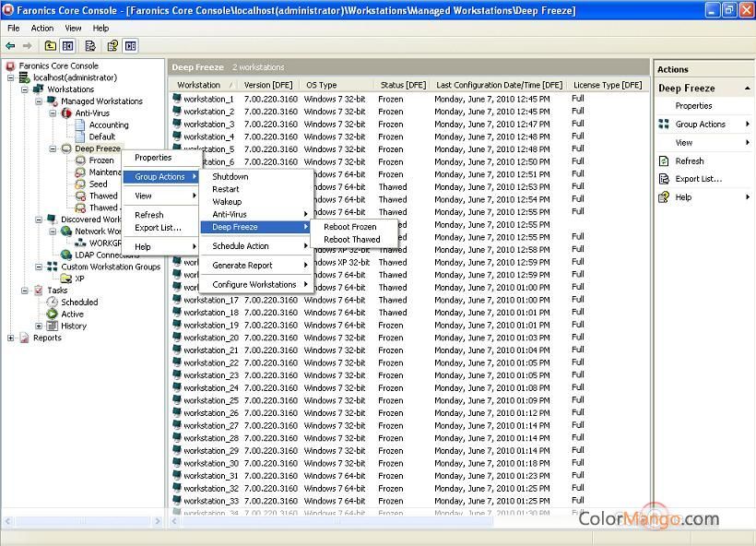Click the Seed group icon in tree

pyautogui.click(x=80, y=184)
